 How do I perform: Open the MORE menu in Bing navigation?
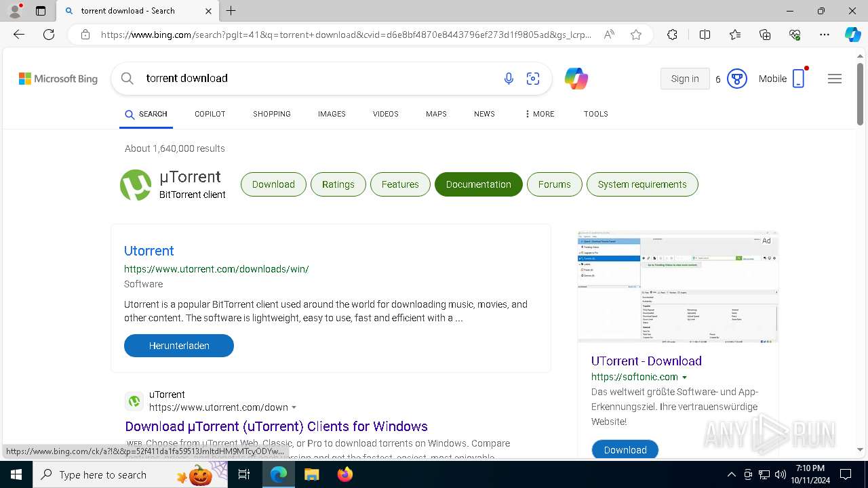[x=540, y=114]
